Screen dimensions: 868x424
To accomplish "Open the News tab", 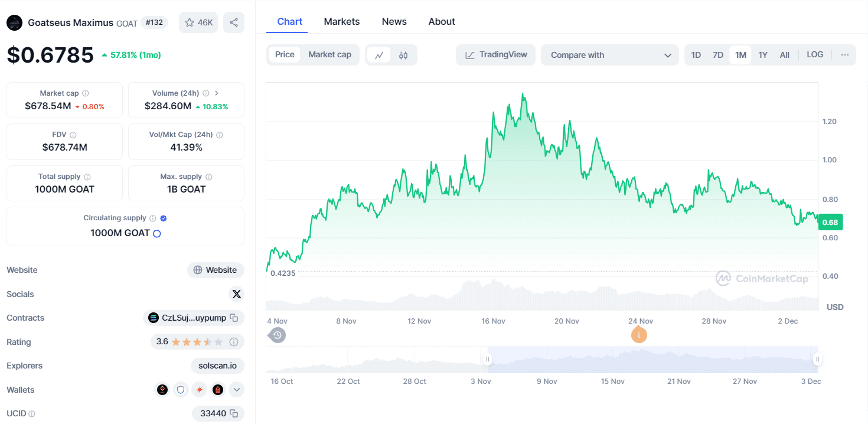I will pos(394,22).
